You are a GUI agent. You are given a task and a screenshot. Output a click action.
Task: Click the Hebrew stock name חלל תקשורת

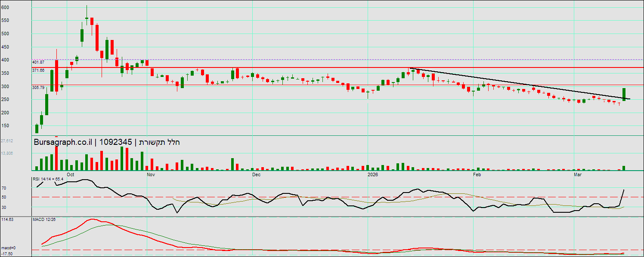pos(158,142)
